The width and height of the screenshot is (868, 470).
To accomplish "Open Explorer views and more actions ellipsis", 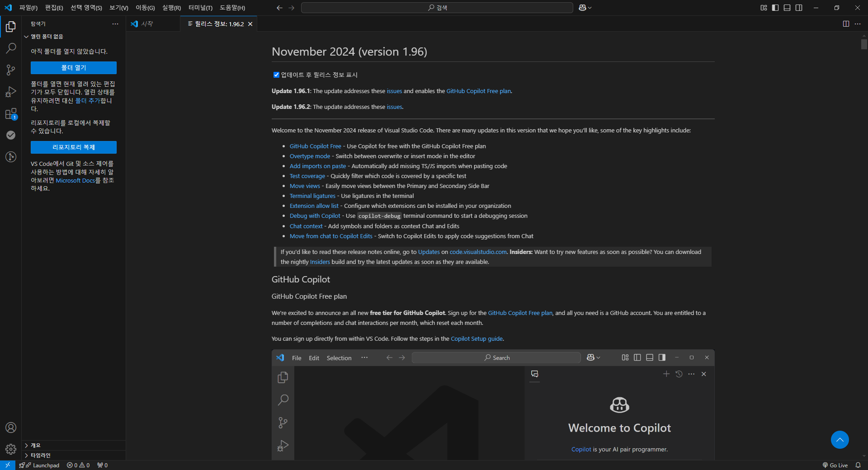I will (x=115, y=24).
